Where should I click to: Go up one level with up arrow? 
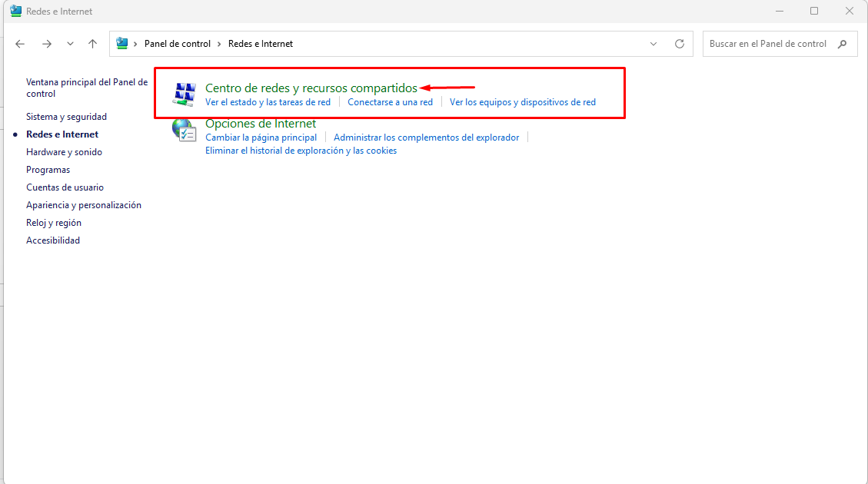(93, 44)
